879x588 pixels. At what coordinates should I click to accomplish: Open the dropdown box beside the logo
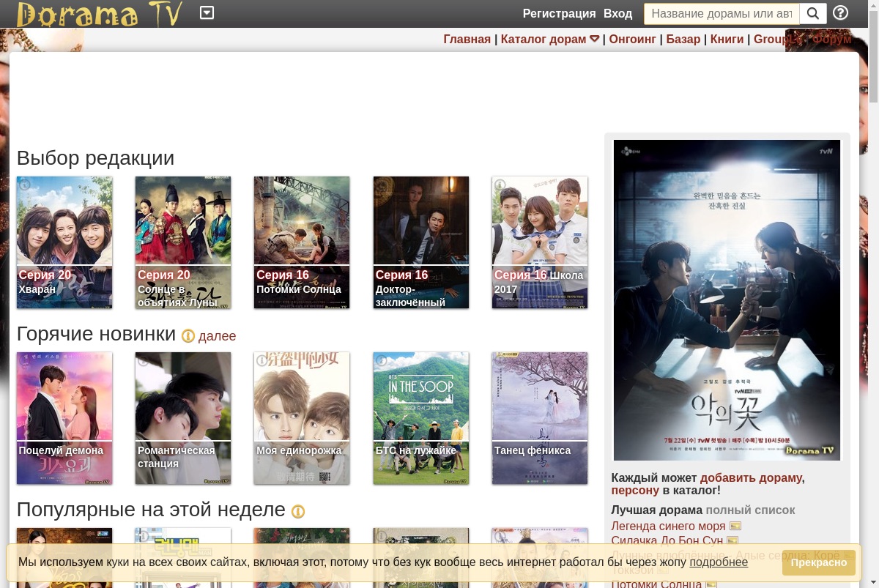(207, 12)
